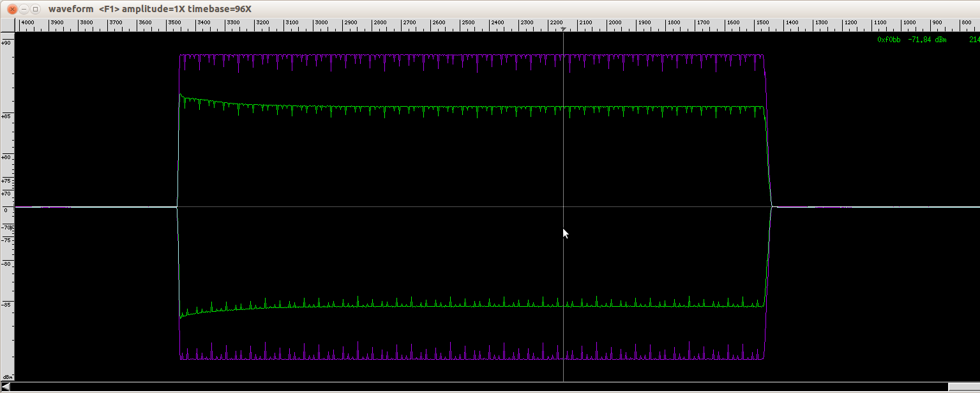Click the 900 mark on time ruler
Screen dimensions: 980x393
[x=937, y=23]
